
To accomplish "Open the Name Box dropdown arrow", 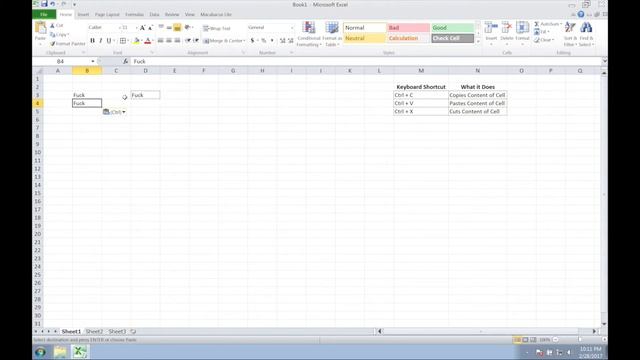I will click(x=93, y=61).
